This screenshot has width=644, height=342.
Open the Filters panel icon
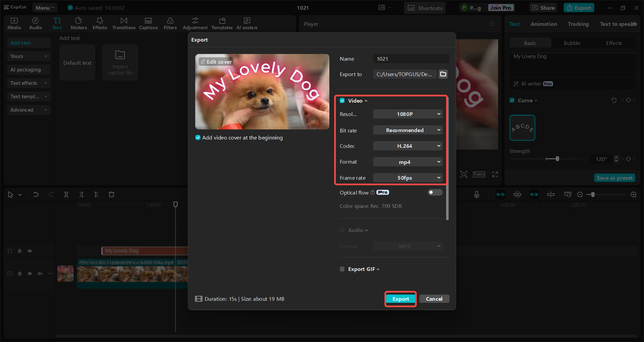170,23
